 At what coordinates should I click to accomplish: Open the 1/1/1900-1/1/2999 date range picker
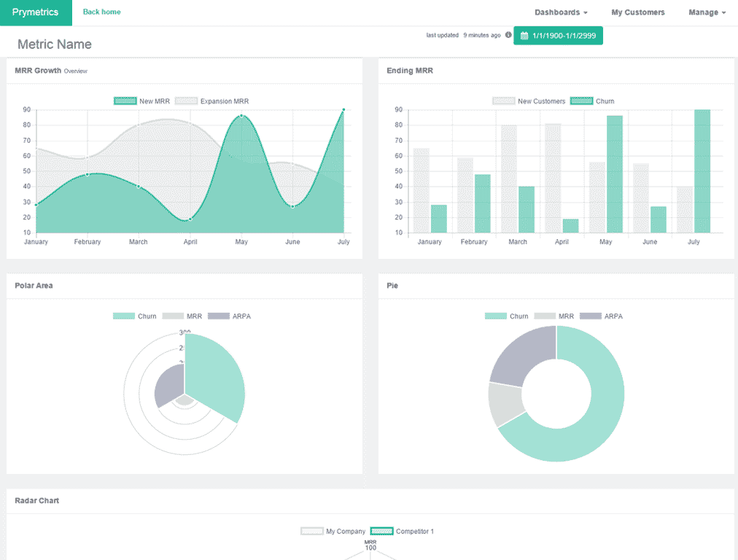point(558,36)
